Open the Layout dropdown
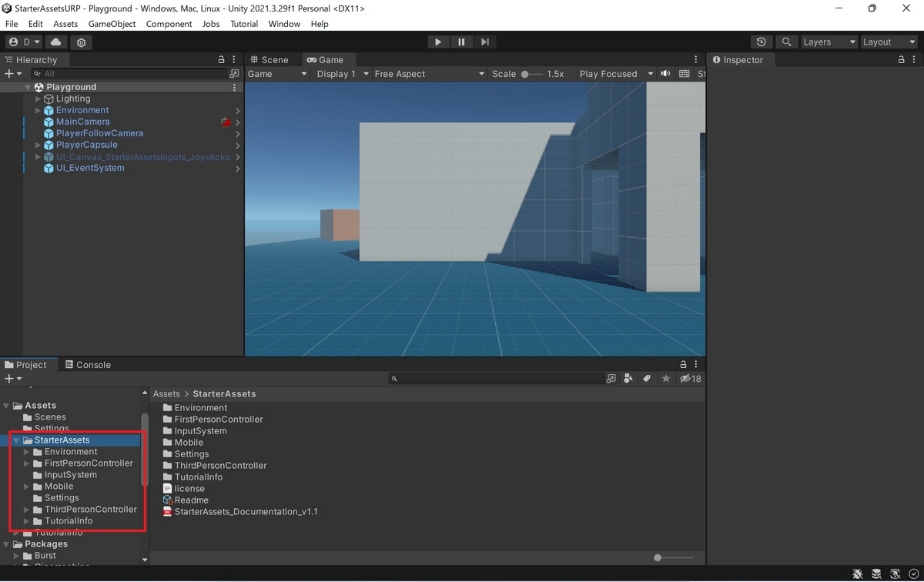Screen dimensions: 924x582 [888, 42]
